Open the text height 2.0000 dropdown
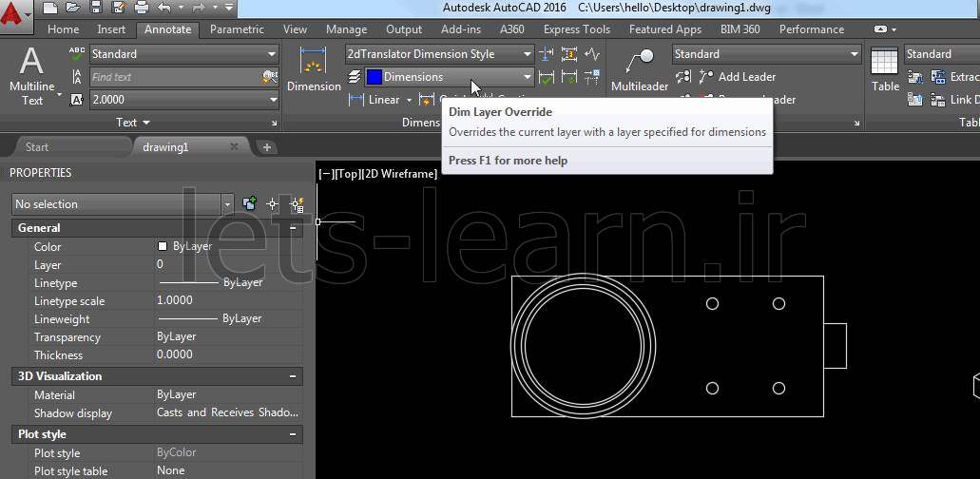The height and width of the screenshot is (479, 980). tap(184, 100)
